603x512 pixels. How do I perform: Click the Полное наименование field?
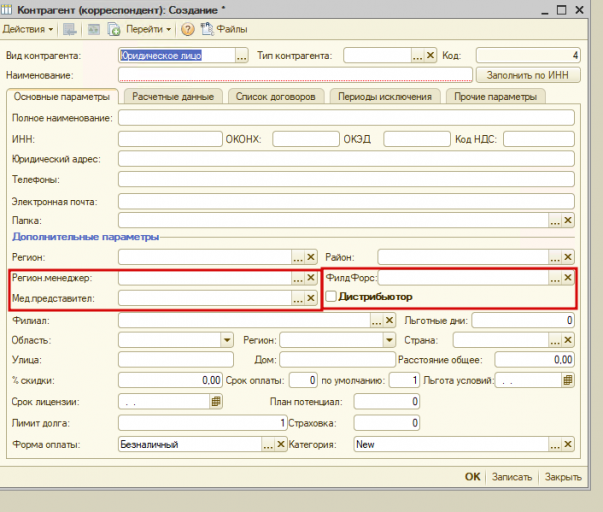pos(346,118)
